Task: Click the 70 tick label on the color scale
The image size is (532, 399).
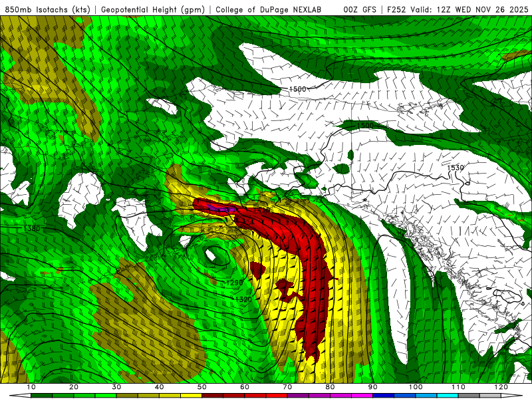Action: point(287,387)
